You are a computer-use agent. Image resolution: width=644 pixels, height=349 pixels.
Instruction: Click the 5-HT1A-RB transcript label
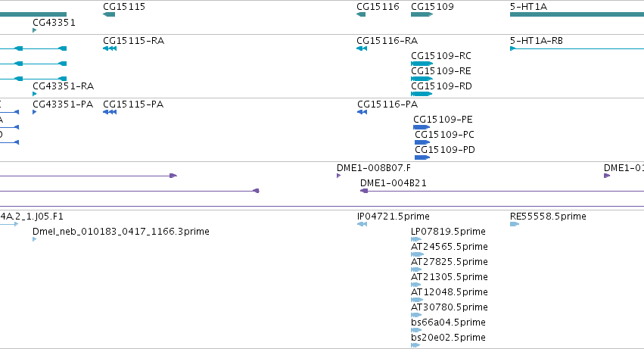pyautogui.click(x=537, y=41)
